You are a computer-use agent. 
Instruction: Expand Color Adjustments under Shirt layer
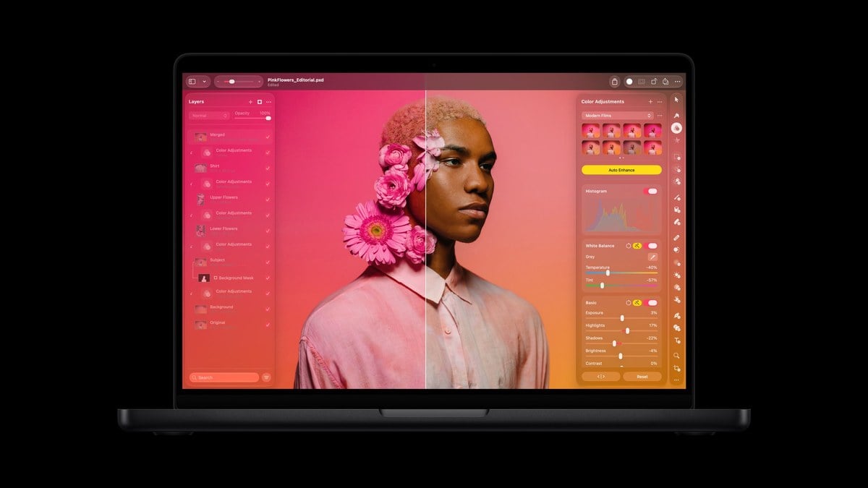click(192, 184)
